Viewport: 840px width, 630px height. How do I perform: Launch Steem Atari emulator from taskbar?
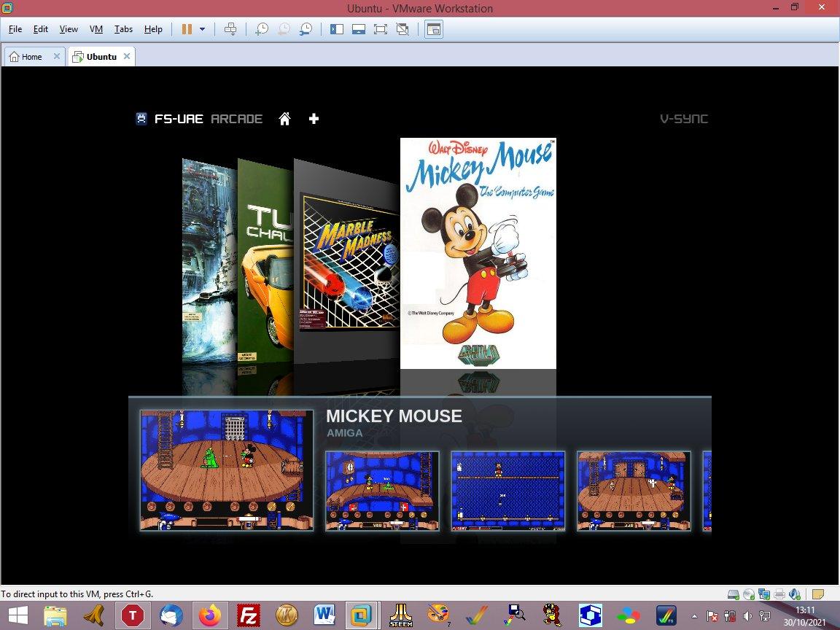coord(401,615)
